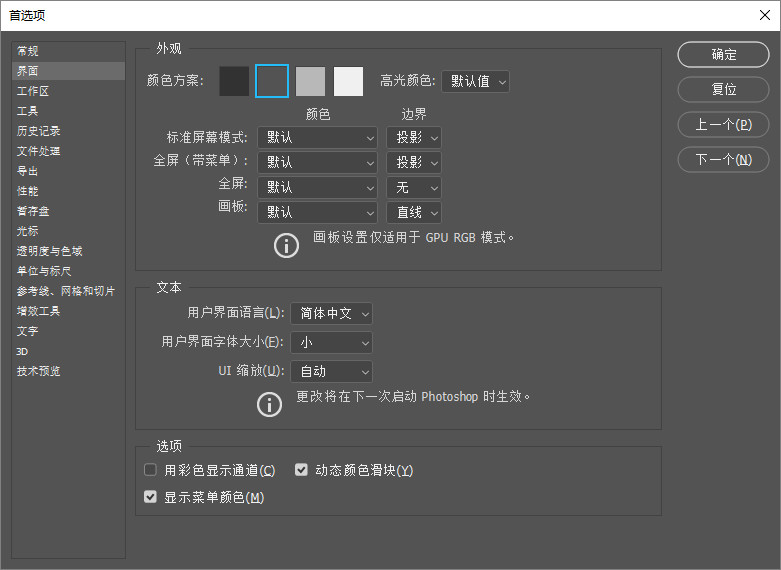Open 工作区 preferences category
This screenshot has height=570, width=781.
(x=68, y=91)
